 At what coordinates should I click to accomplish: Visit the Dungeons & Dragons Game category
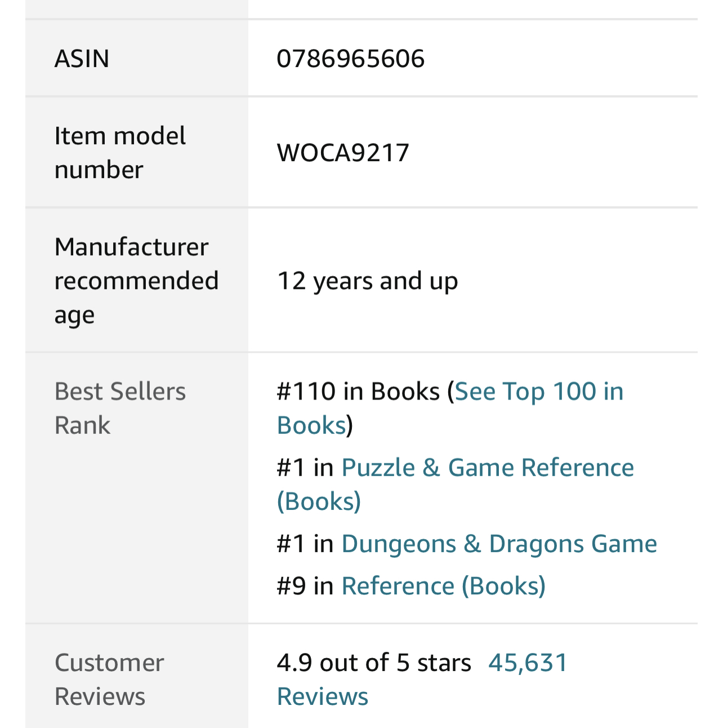pos(499,544)
